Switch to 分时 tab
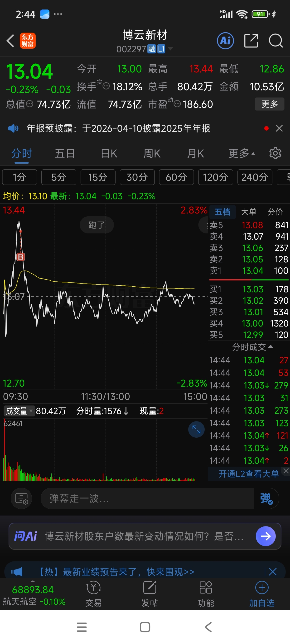 [x=22, y=153]
